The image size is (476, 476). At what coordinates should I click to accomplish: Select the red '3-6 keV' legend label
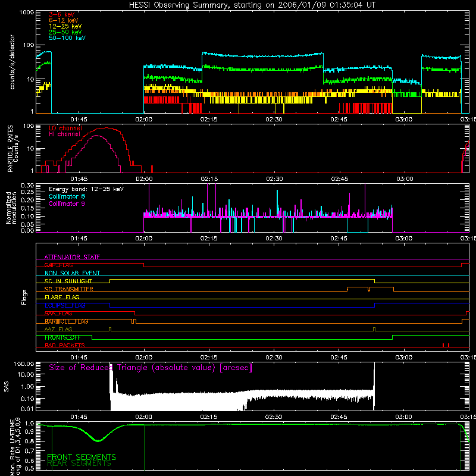point(62,14)
